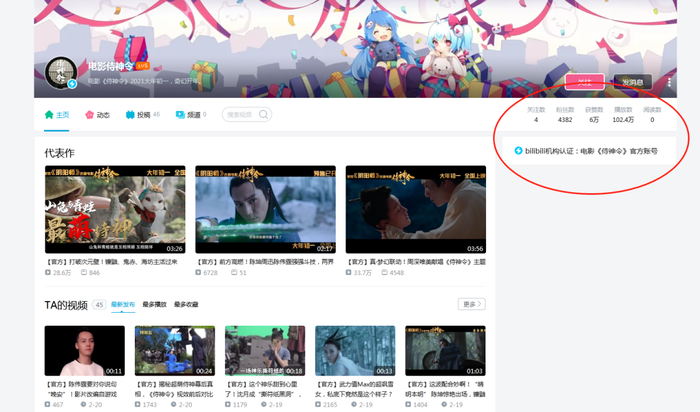
Task: Switch to the 投稿 tab
Action: coord(142,115)
